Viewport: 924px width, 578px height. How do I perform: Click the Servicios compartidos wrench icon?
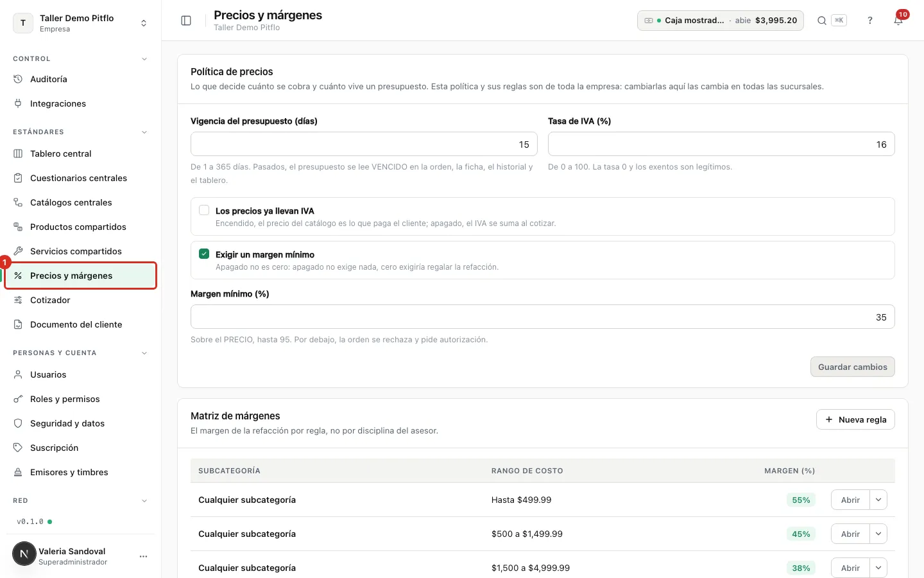(x=18, y=251)
